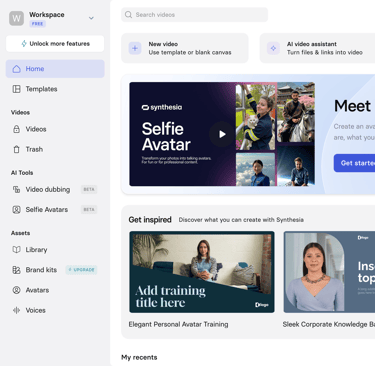The image size is (375, 366).
Task: Open the AI video assistant card
Action: (317, 48)
